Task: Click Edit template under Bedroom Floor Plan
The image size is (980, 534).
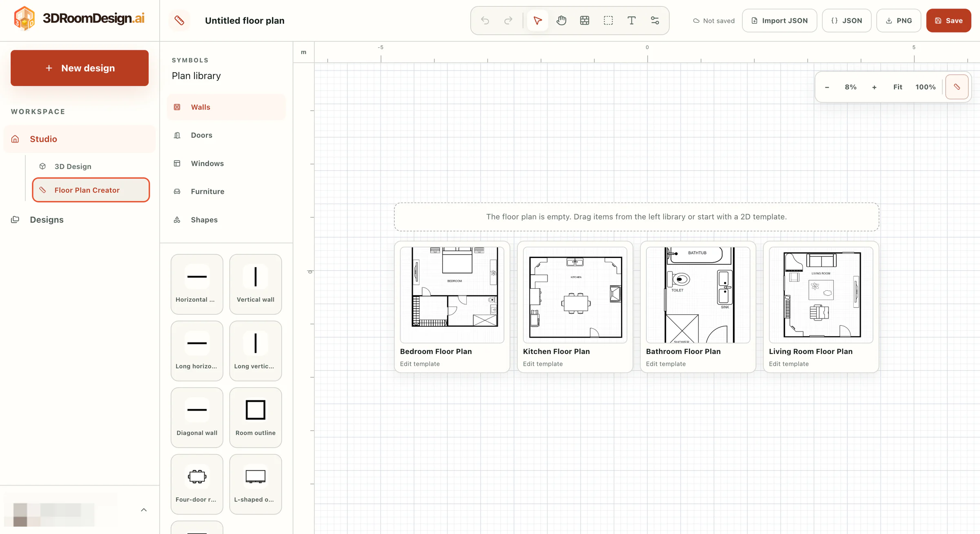Action: [420, 364]
